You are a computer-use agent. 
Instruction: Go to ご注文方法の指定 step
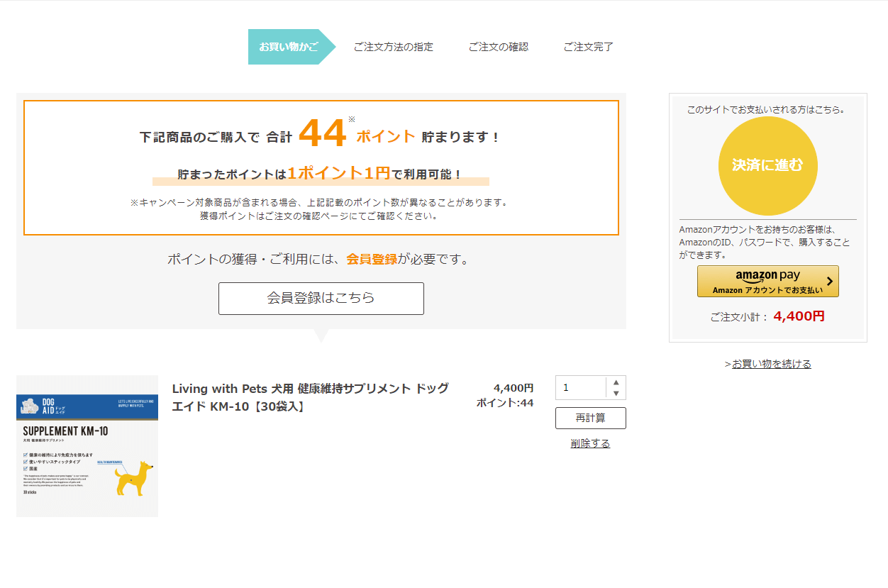(393, 47)
